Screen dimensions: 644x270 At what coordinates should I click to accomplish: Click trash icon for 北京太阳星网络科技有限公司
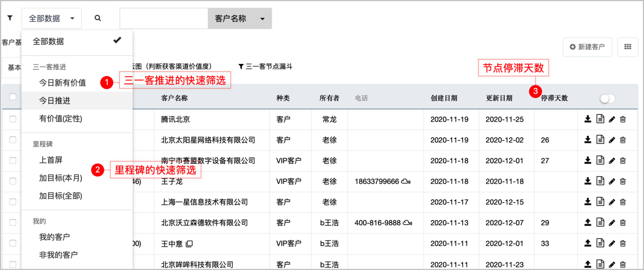[623, 140]
